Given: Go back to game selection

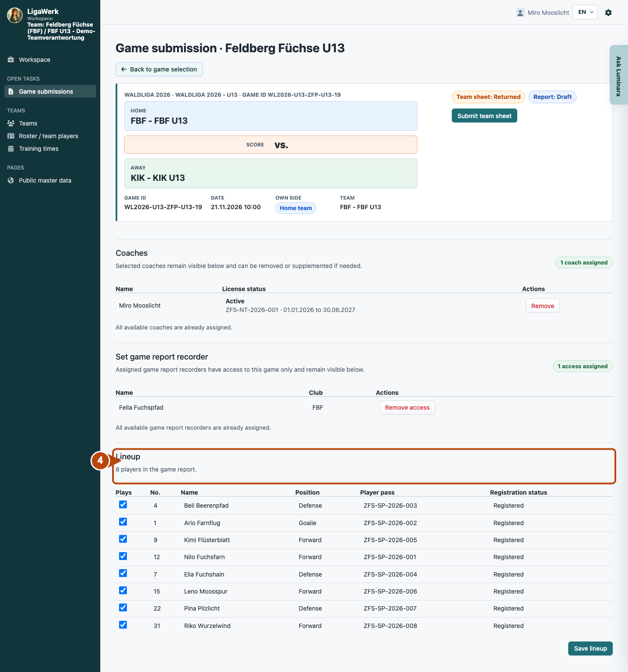Looking at the screenshot, I should 159,69.
